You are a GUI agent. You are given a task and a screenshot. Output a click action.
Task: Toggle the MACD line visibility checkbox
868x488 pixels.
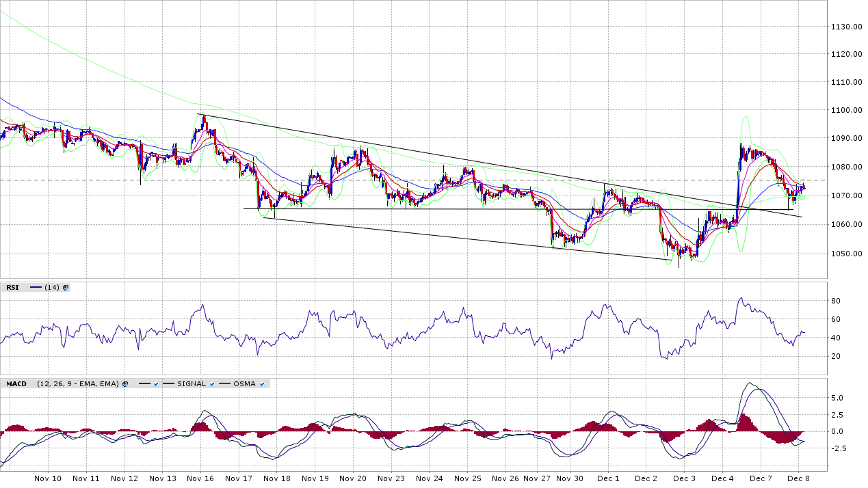(x=156, y=384)
